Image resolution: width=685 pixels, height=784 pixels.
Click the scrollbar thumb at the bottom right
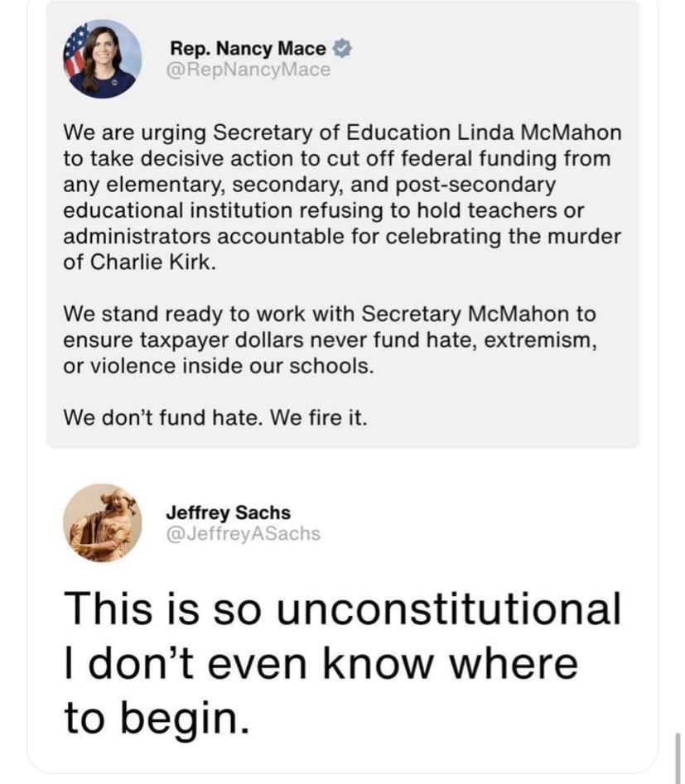click(x=678, y=756)
